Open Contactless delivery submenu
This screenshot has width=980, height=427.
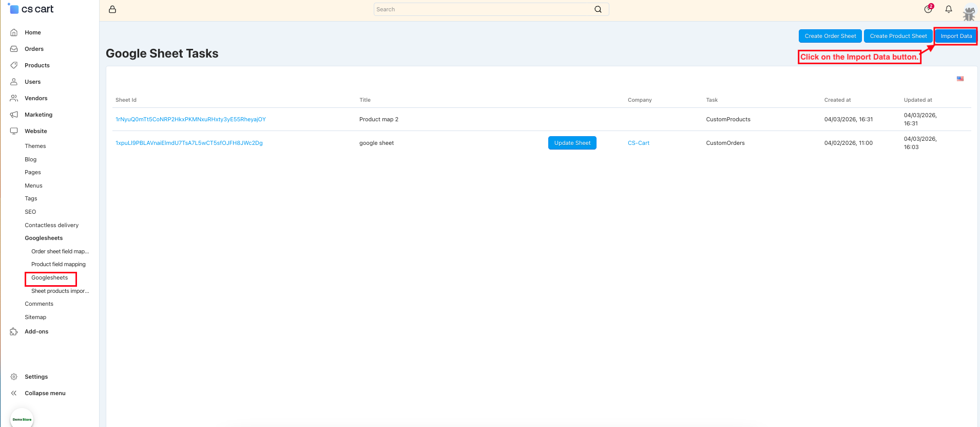[x=52, y=225]
